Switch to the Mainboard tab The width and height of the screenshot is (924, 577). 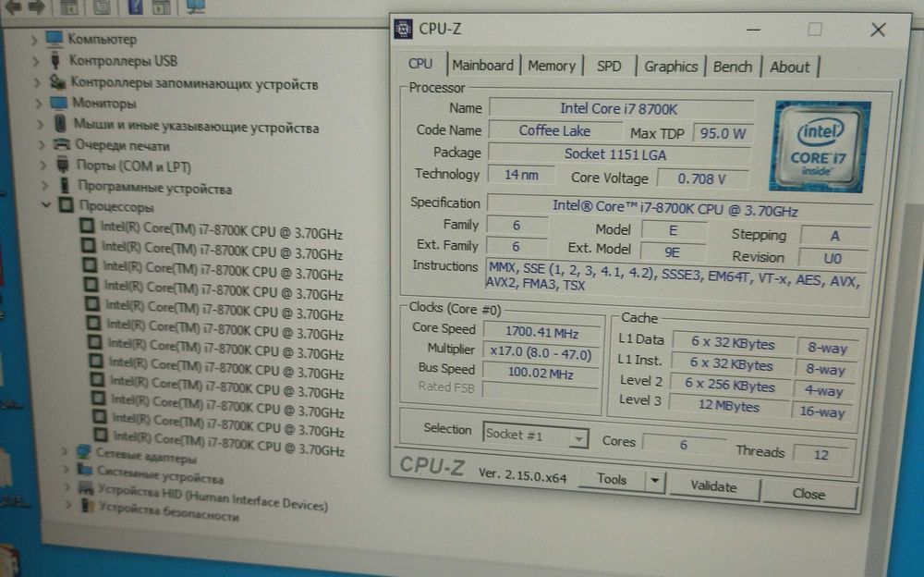coord(482,65)
